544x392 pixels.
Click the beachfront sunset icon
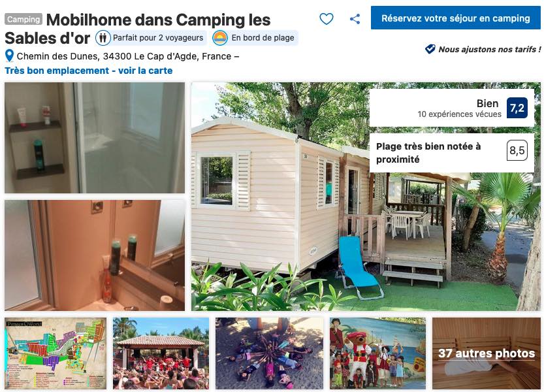click(x=220, y=37)
